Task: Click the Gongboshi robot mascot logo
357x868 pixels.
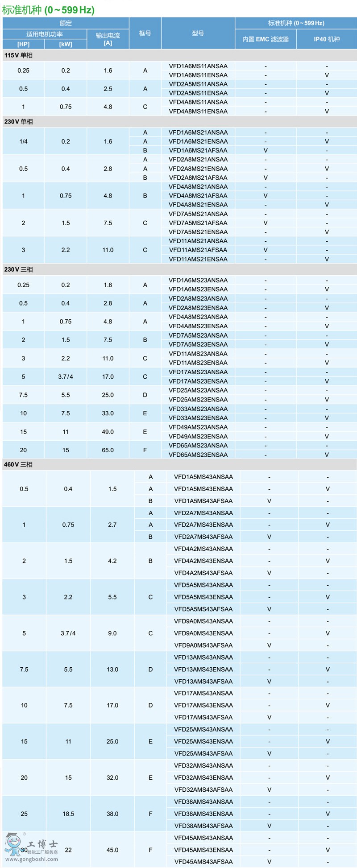Action: (x=13, y=844)
